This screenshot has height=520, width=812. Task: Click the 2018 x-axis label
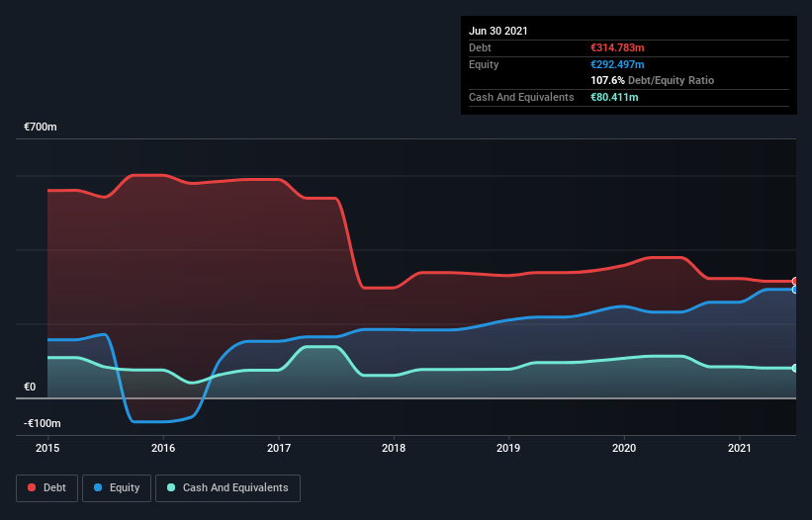coord(394,448)
